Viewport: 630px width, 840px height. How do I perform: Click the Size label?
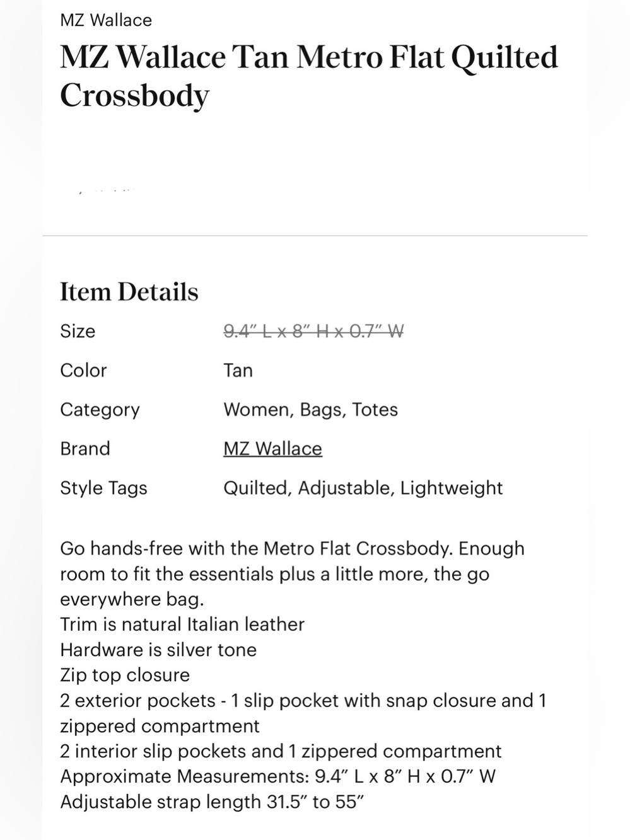[x=78, y=331]
